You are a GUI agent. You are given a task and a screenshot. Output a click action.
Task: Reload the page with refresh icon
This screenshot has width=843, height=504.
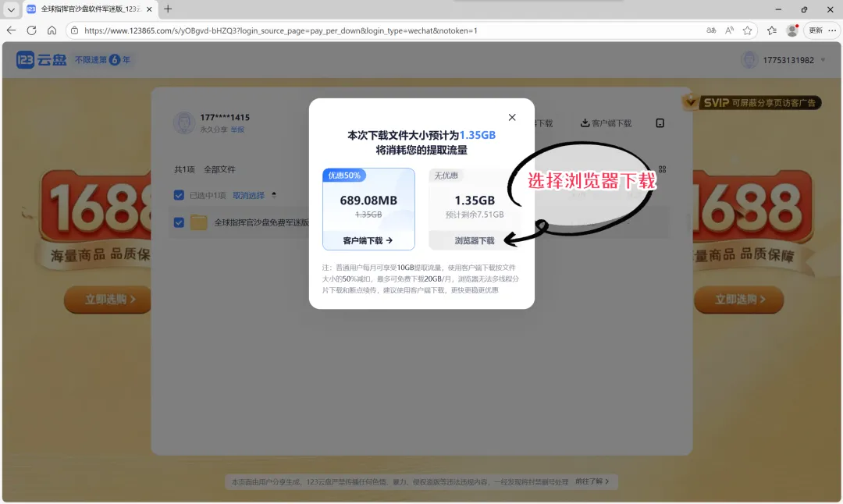[x=32, y=30]
